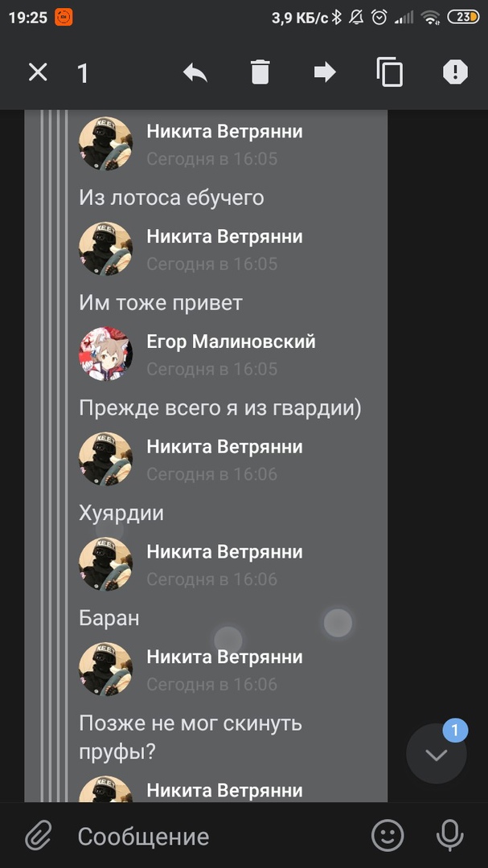Open the first Никита Ветрянни name link
The width and height of the screenshot is (488, 868).
click(224, 131)
